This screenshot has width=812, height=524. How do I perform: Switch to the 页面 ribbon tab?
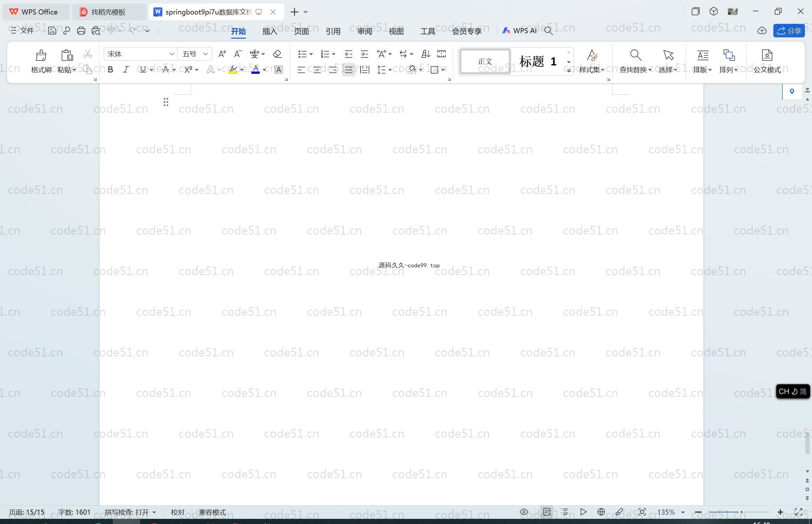coord(301,31)
